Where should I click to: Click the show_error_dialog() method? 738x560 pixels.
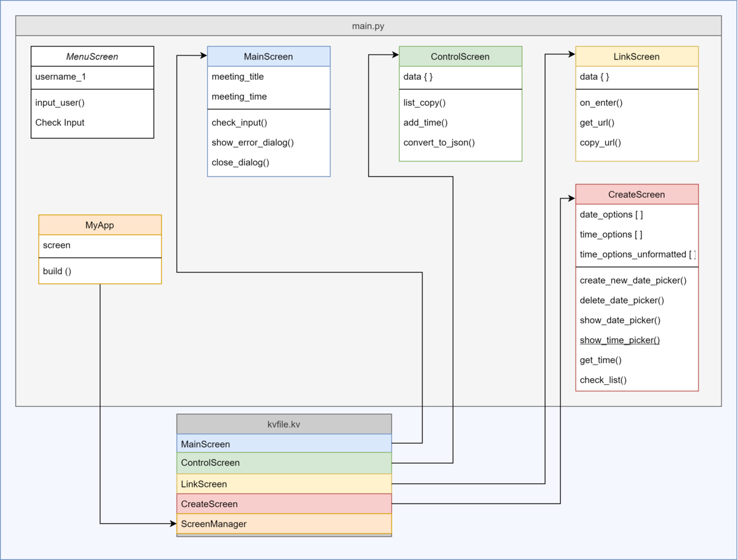pos(253,143)
